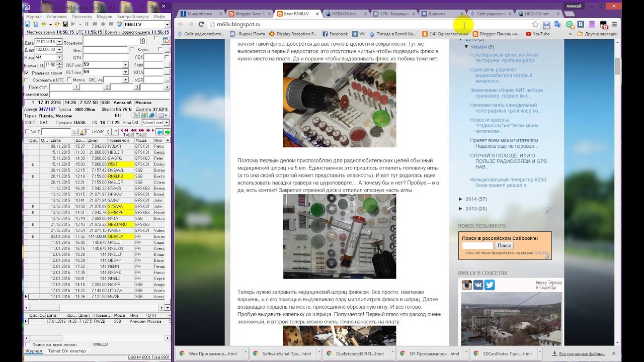Viewport: 644px width, 362px height.
Task: Tick the LP/SP checkbox
Action: pyautogui.click(x=88, y=132)
